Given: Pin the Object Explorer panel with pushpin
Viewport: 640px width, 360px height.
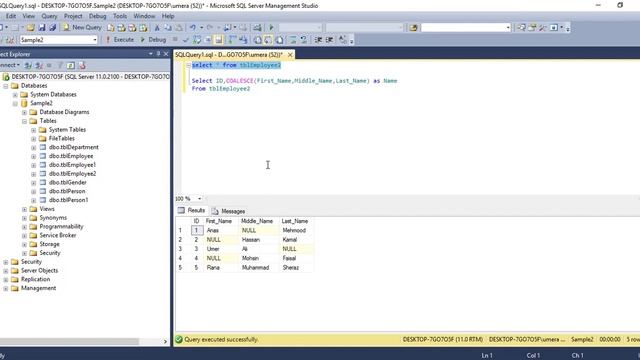Looking at the screenshot, I should (158, 54).
